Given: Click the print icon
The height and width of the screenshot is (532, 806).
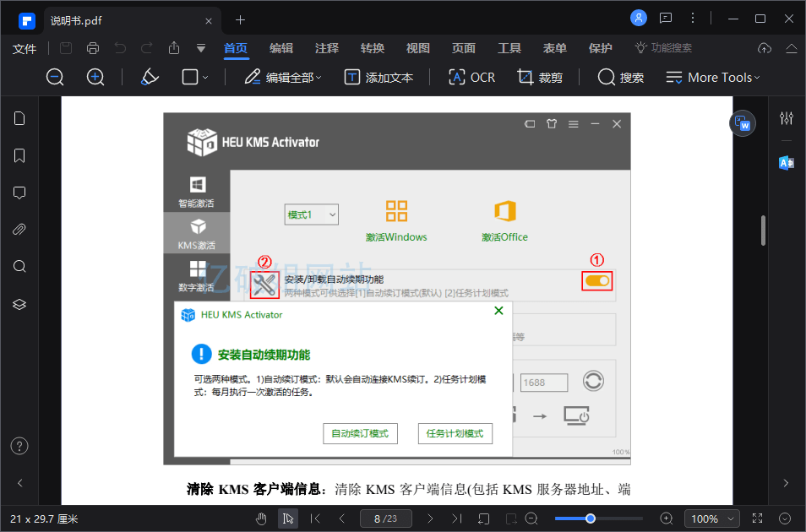Looking at the screenshot, I should point(93,48).
